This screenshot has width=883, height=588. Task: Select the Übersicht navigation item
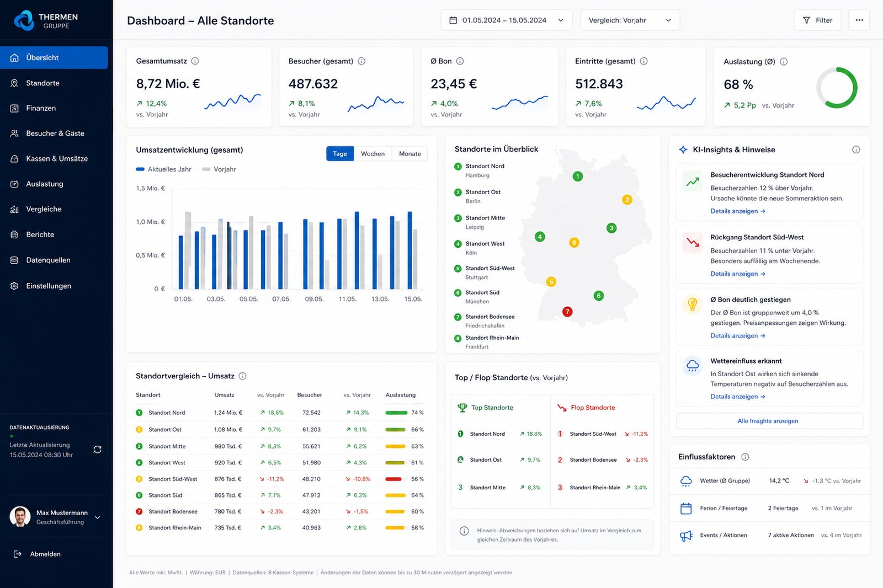[54, 58]
